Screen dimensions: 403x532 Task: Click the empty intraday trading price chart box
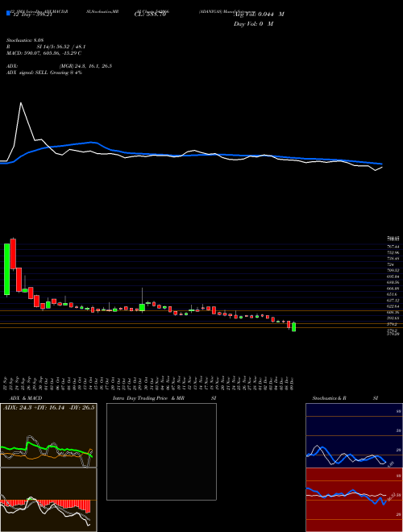161,451
